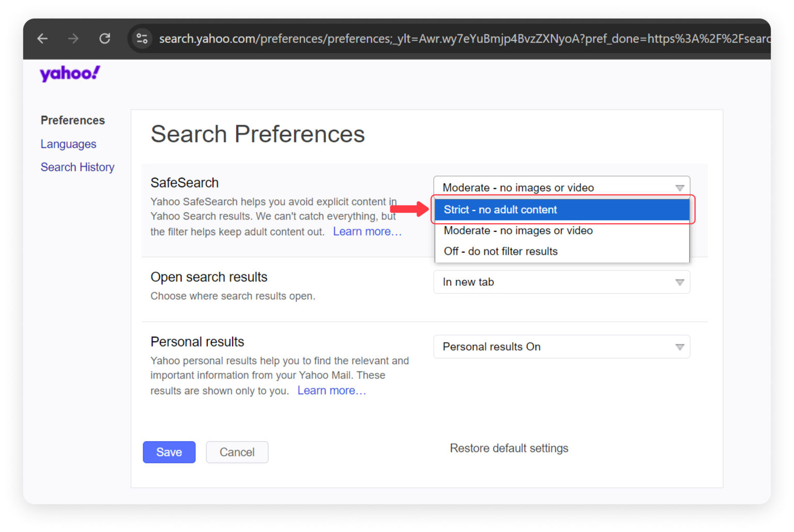This screenshot has height=532, width=794.
Task: Open the site permissions icon in address bar
Action: (x=142, y=38)
